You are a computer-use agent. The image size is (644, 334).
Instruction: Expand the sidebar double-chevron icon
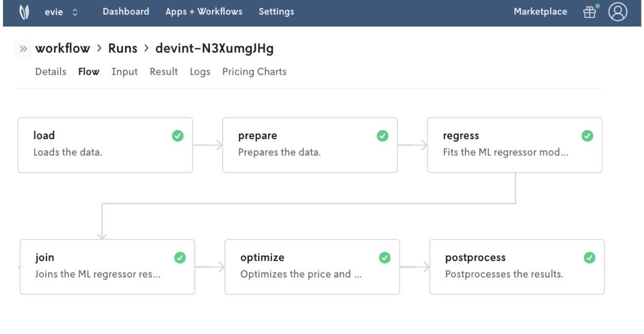pos(23,49)
